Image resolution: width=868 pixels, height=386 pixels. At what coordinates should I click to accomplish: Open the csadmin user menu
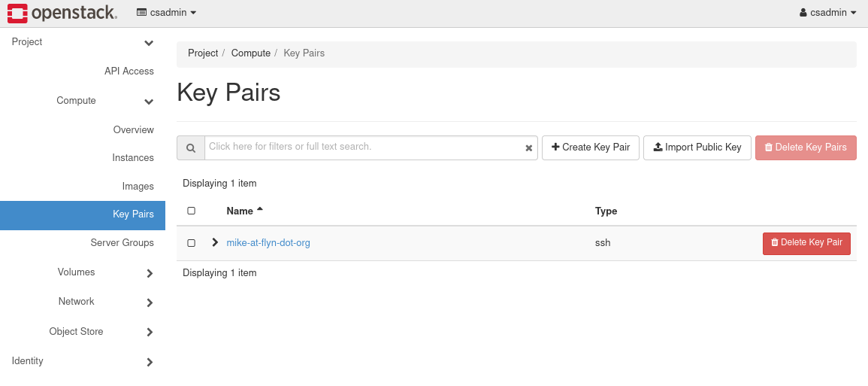click(x=828, y=13)
